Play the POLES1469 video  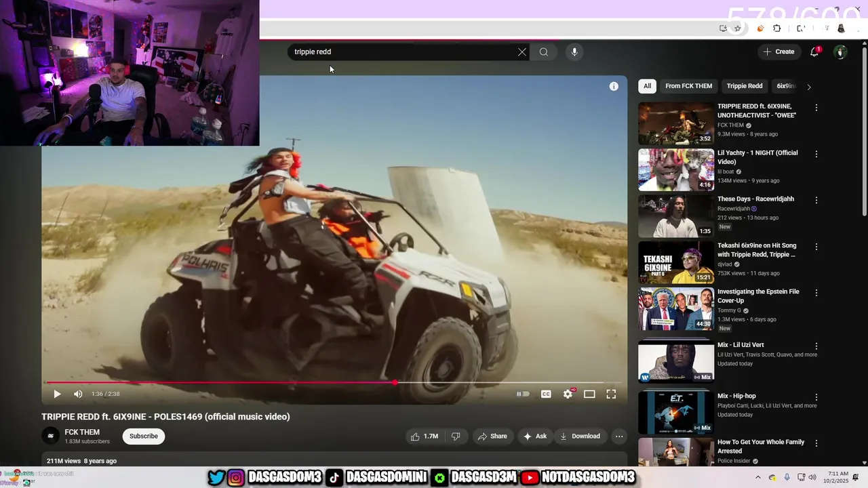(57, 394)
